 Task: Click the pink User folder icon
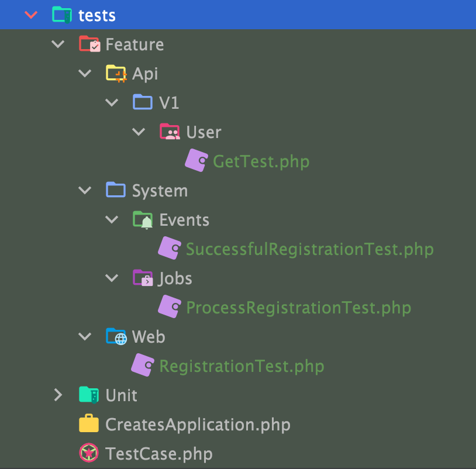pos(170,132)
